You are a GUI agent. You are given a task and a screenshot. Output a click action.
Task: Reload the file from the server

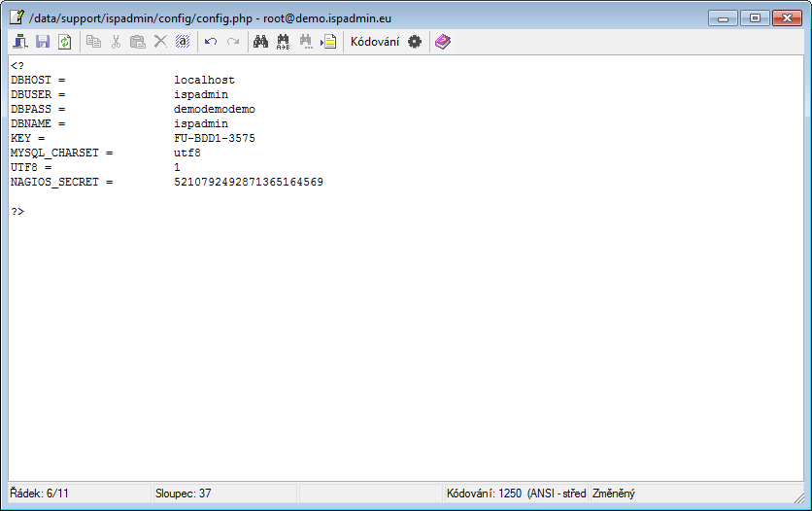point(65,42)
